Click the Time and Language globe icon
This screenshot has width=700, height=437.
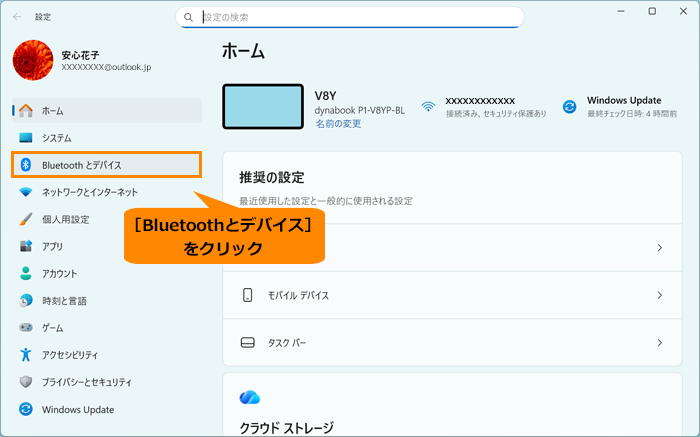click(x=26, y=300)
